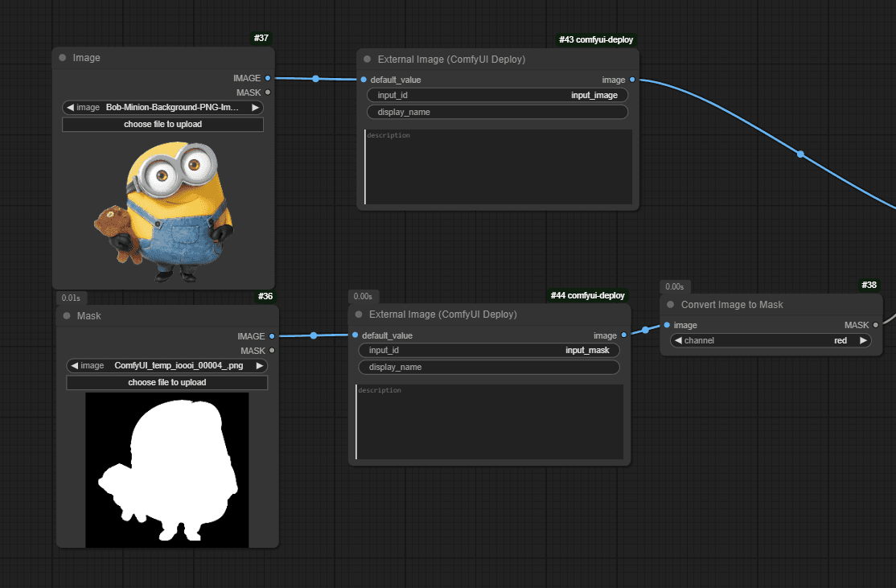Click IMAGE output port of Image node
The width and height of the screenshot is (896, 588).
(267, 78)
